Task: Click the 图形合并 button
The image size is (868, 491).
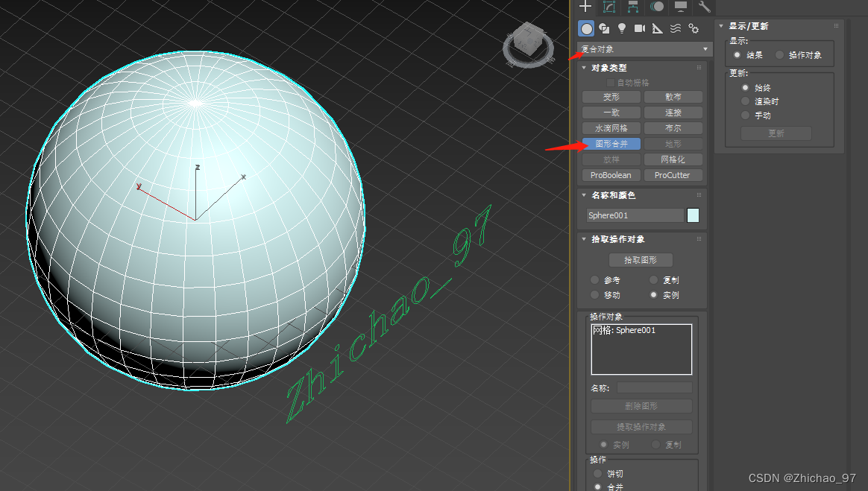Action: [611, 144]
